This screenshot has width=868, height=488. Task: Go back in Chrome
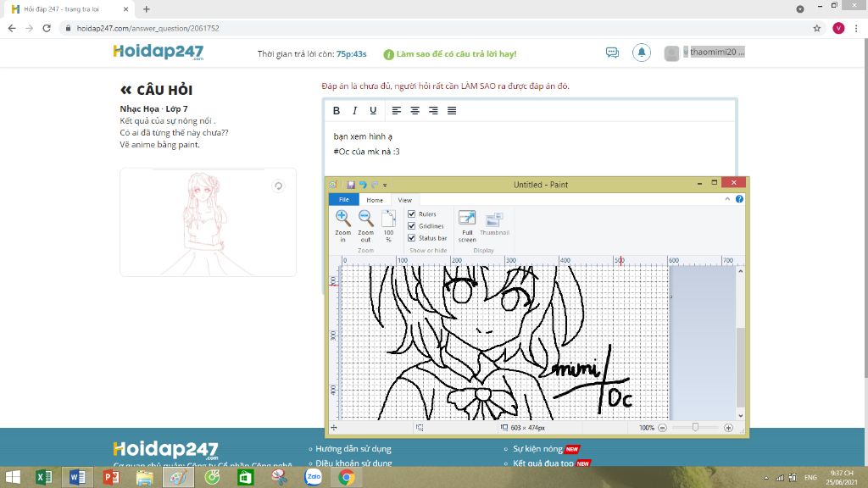(12, 28)
